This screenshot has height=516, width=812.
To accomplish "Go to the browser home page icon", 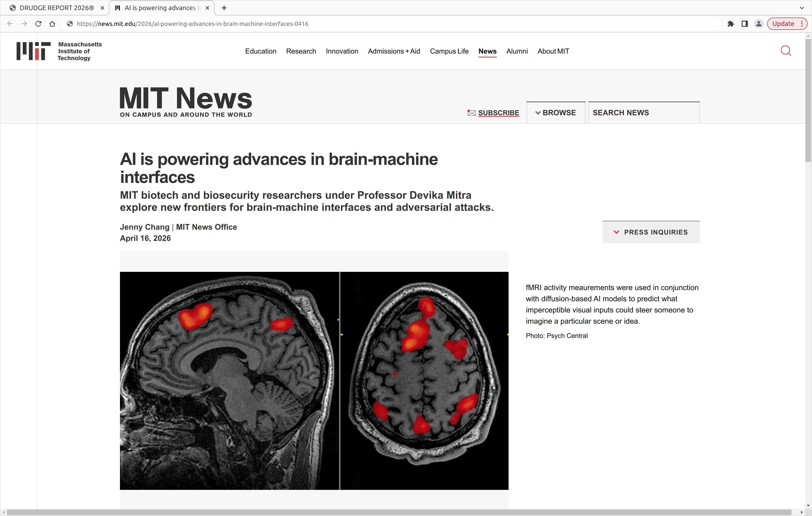I will point(52,24).
